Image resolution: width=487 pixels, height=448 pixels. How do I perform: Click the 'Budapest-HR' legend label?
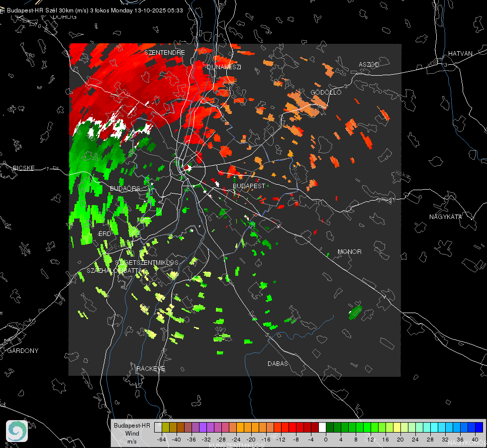(x=132, y=425)
